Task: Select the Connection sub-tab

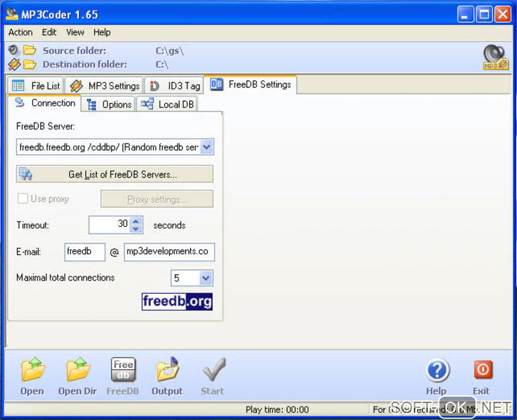Action: pyautogui.click(x=45, y=103)
